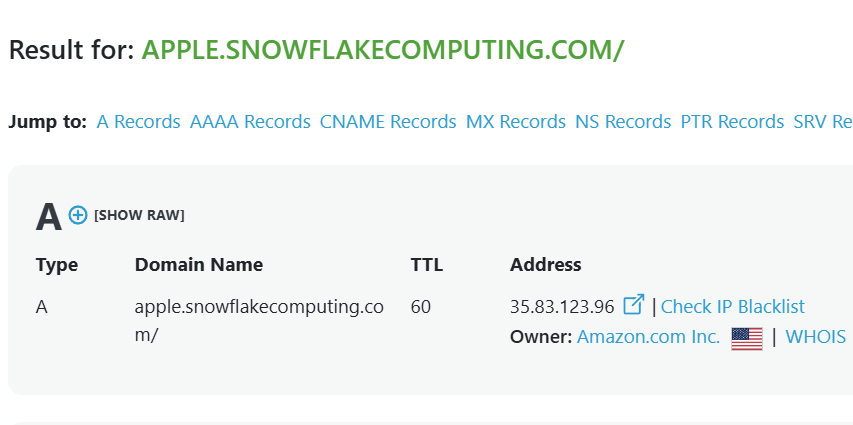Jump to AAAA Records section
This screenshot has height=425, width=853.
tap(250, 122)
